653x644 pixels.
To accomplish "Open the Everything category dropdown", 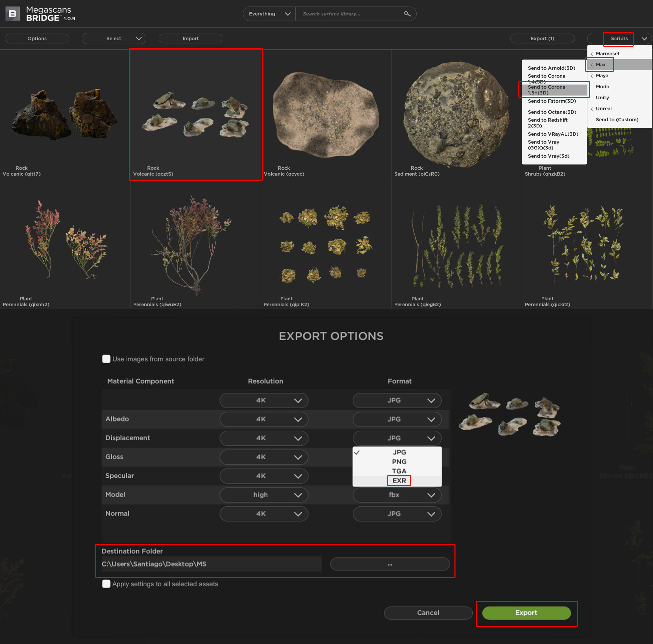I will [x=269, y=14].
